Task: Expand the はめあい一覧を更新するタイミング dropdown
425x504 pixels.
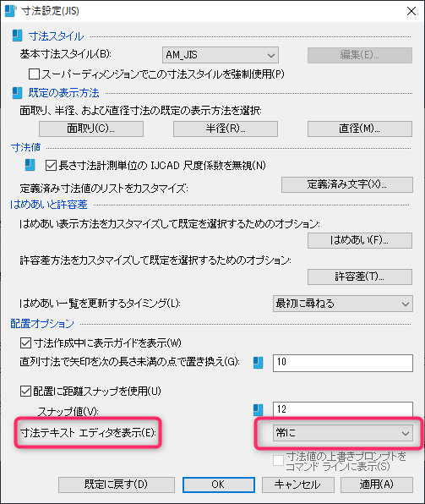Action: pyautogui.click(x=343, y=304)
